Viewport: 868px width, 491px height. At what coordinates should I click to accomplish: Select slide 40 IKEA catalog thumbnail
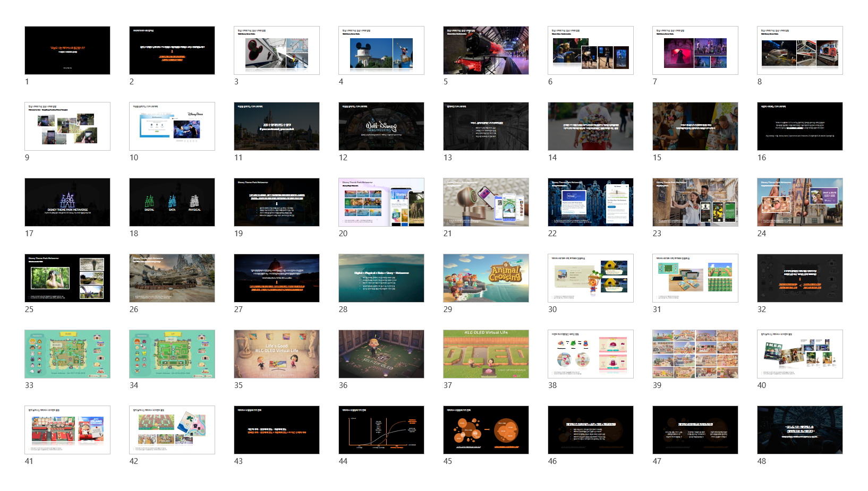tap(800, 354)
